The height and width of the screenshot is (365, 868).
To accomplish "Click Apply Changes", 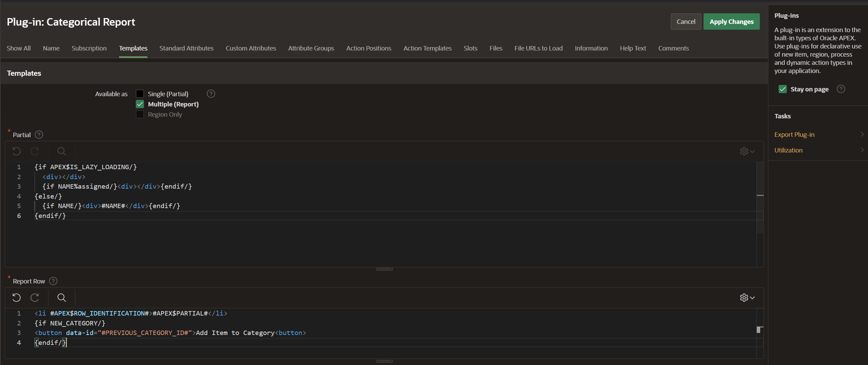I will click(732, 21).
